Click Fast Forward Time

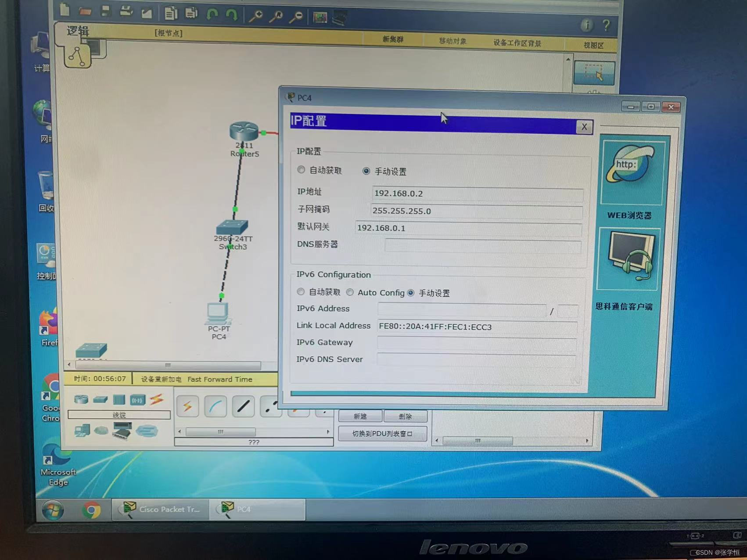click(x=220, y=379)
